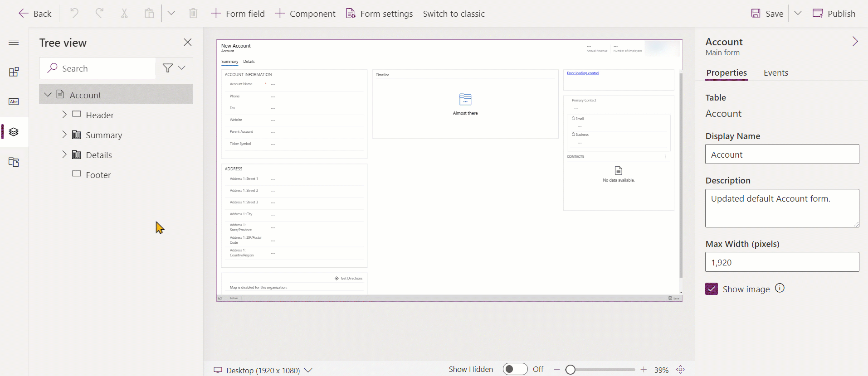The image size is (868, 376).
Task: Click the Undo icon in toolbar
Action: point(74,14)
